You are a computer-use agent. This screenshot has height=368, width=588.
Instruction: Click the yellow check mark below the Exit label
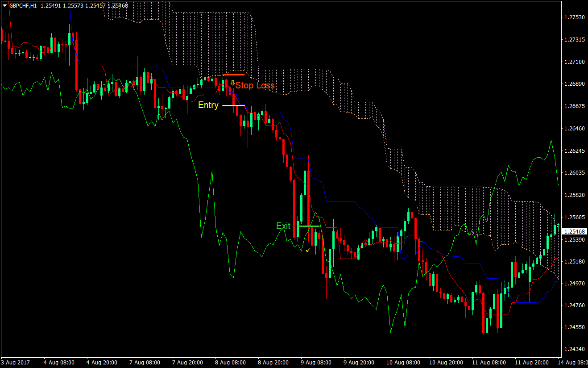(308, 251)
